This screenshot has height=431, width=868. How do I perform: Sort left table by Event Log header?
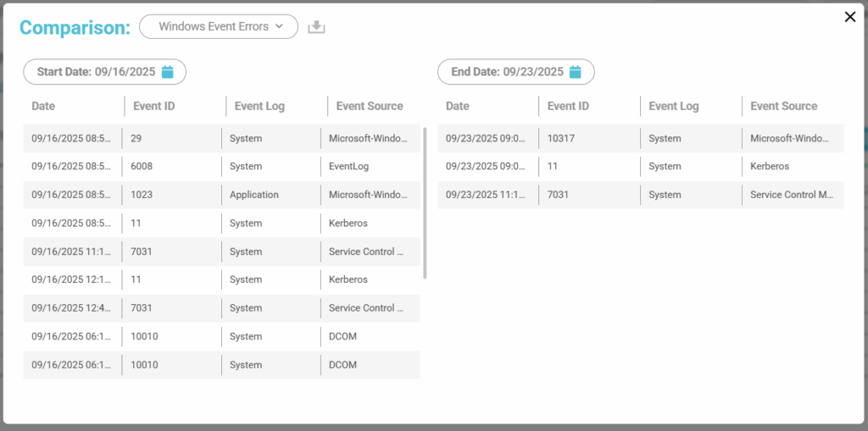tap(259, 106)
